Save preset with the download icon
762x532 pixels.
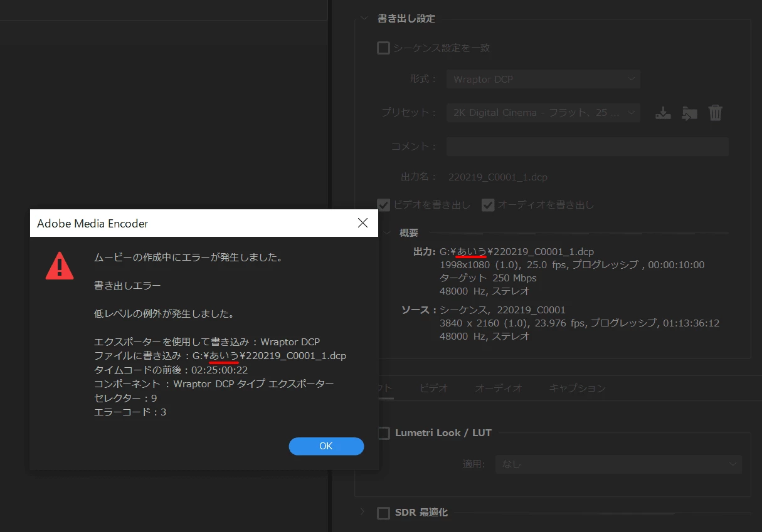tap(663, 113)
